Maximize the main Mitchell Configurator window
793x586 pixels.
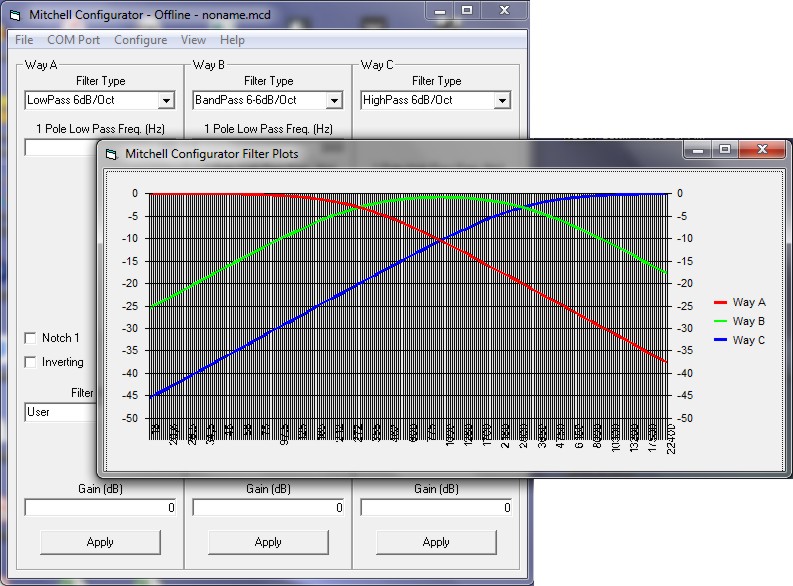(x=466, y=11)
